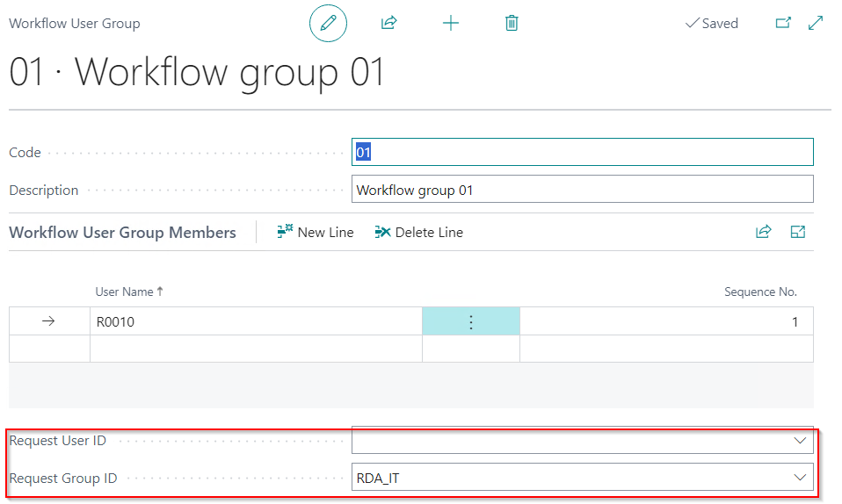This screenshot has width=842, height=504.
Task: Click the Workflow User Group Members heading
Action: [122, 232]
